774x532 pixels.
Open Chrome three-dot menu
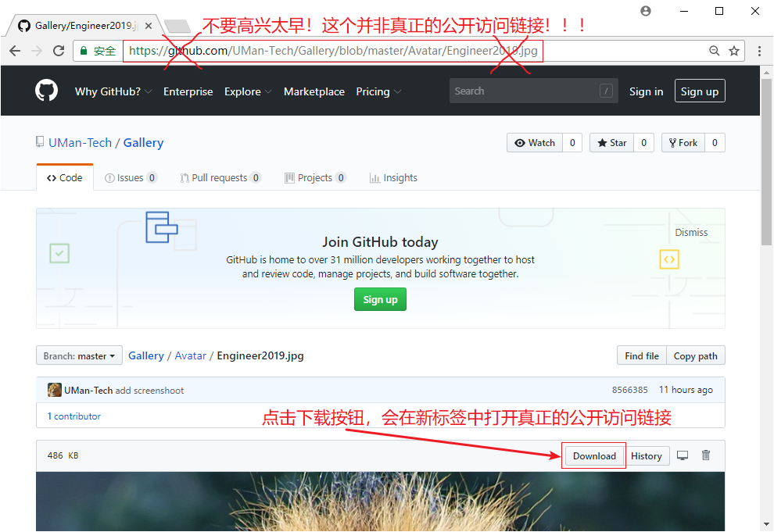click(x=759, y=51)
